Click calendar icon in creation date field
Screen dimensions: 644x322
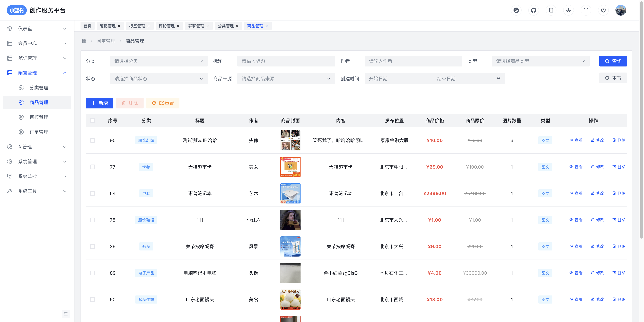point(498,79)
